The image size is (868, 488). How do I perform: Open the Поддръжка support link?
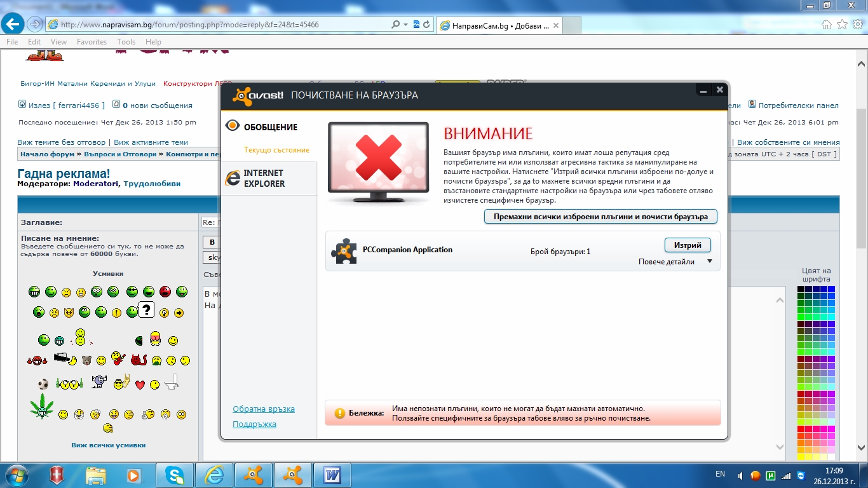[254, 424]
